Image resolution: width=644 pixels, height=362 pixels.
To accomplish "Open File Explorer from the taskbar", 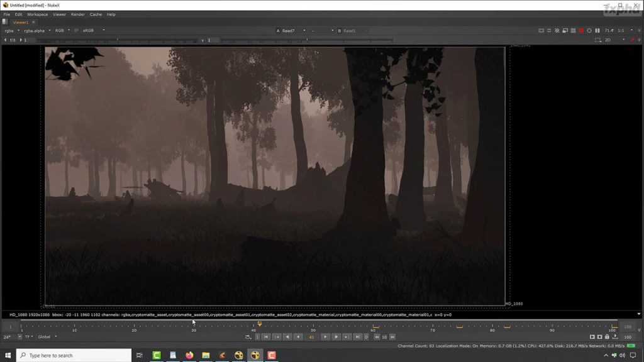I will [206, 356].
